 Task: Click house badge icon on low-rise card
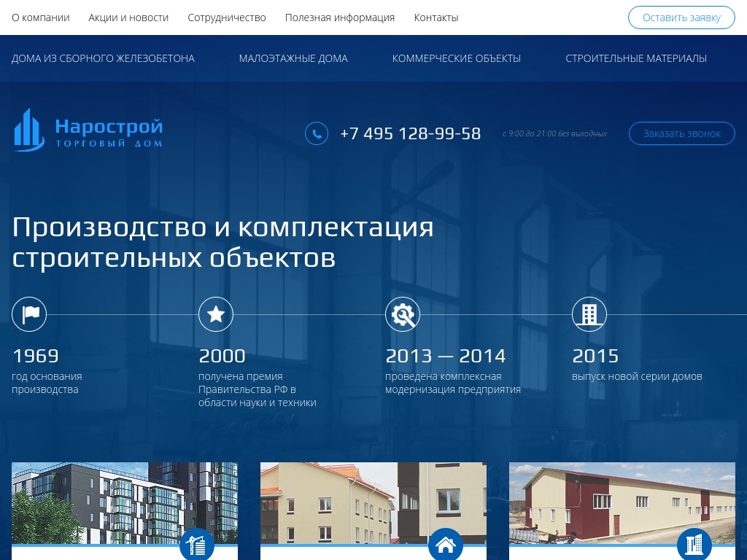click(x=446, y=544)
